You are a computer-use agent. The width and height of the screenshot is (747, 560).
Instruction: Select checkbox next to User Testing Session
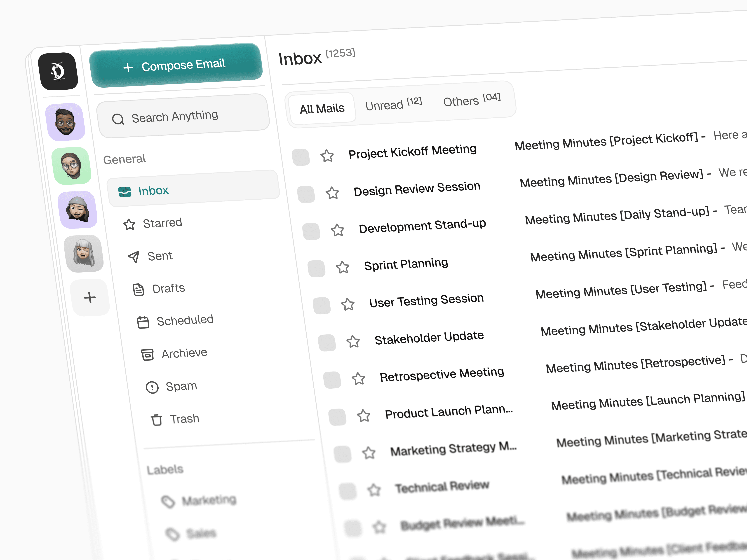click(322, 306)
